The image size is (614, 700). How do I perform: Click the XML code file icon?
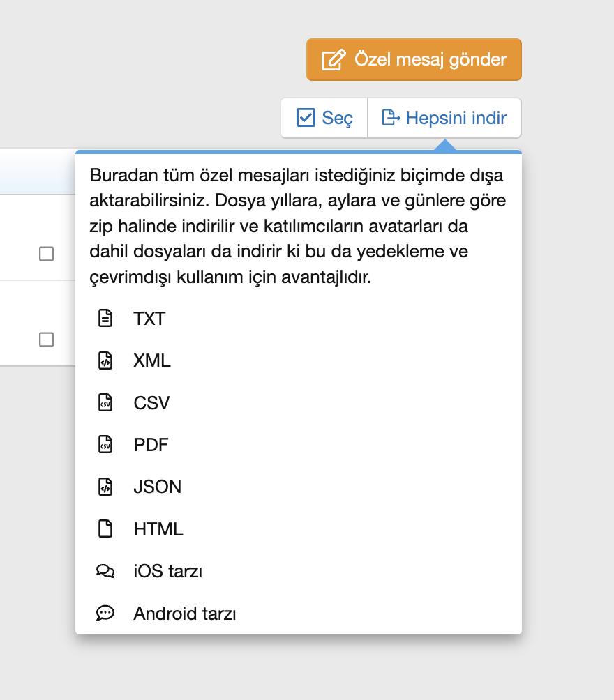105,360
